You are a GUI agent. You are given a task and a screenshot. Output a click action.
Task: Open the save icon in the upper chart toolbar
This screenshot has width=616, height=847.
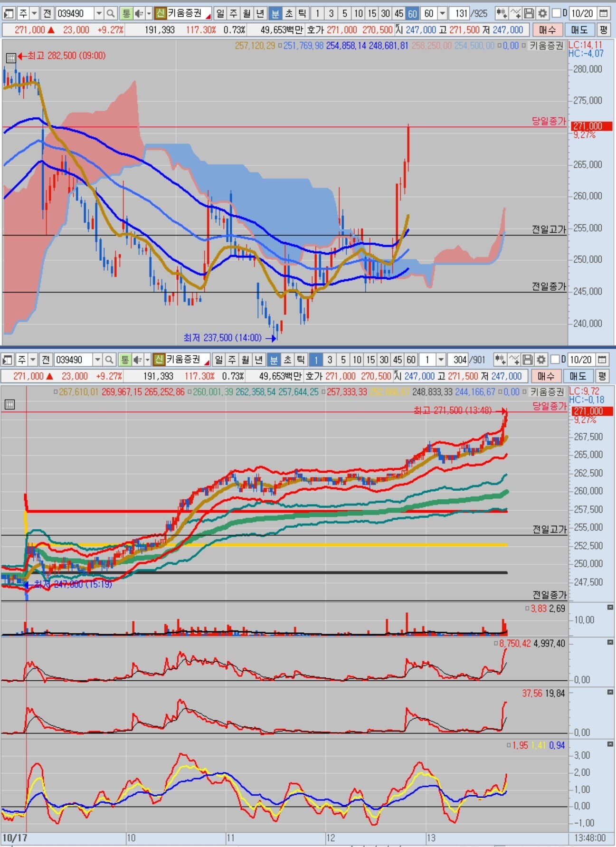tap(529, 13)
